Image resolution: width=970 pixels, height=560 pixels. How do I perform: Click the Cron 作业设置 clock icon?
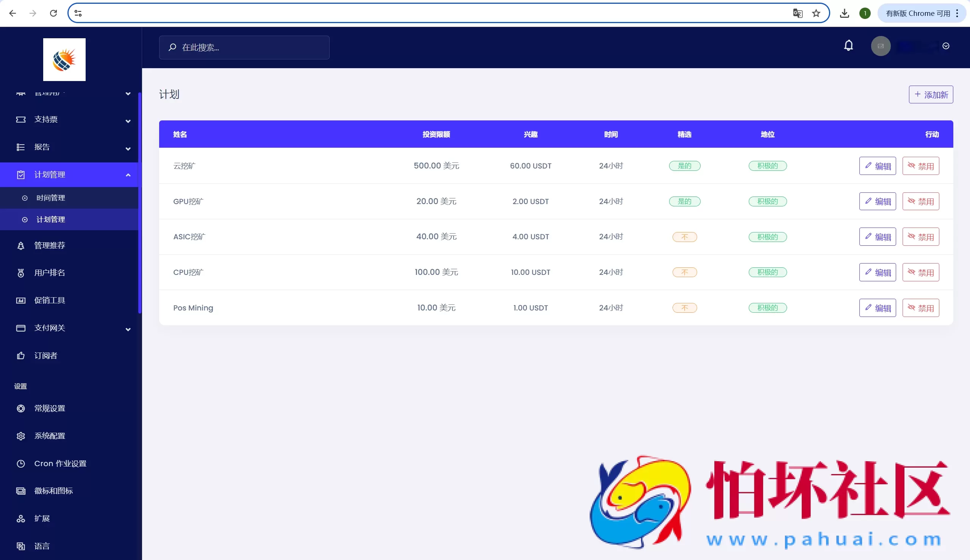[x=21, y=463]
